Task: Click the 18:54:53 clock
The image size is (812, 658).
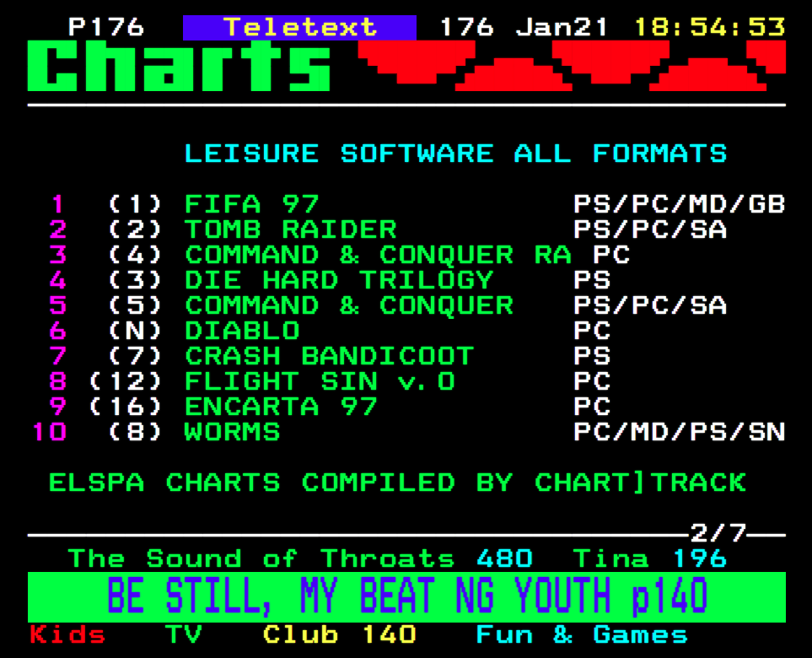Action: pyautogui.click(x=710, y=27)
